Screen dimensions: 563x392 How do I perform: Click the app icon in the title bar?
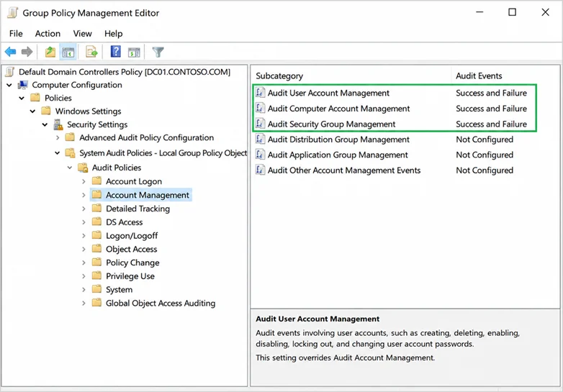tap(12, 13)
